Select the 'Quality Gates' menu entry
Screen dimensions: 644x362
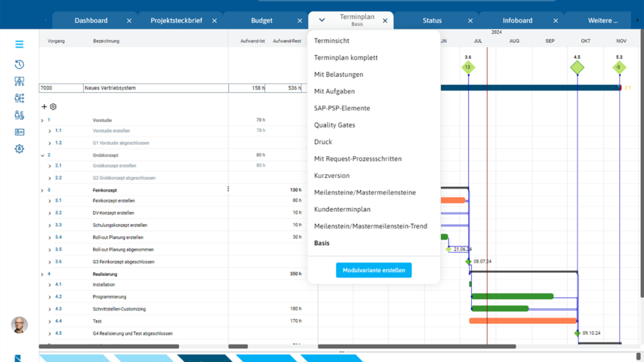pos(334,125)
